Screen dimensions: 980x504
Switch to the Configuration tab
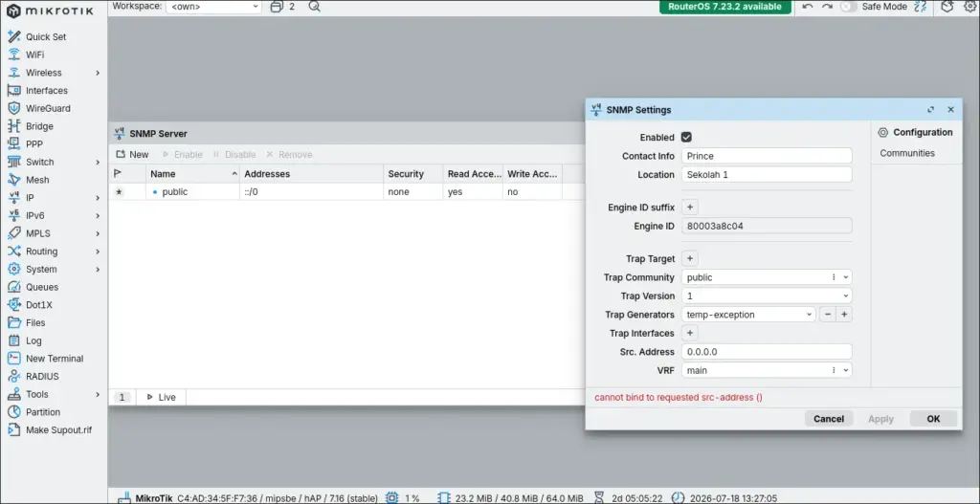916,132
